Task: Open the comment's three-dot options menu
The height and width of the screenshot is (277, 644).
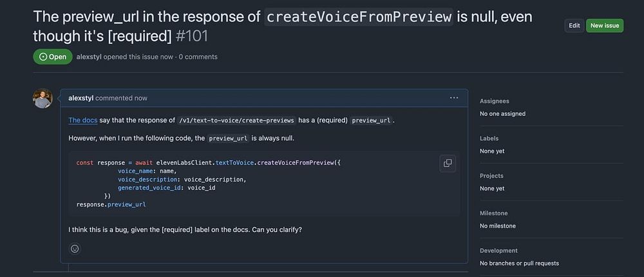Action: click(x=454, y=98)
